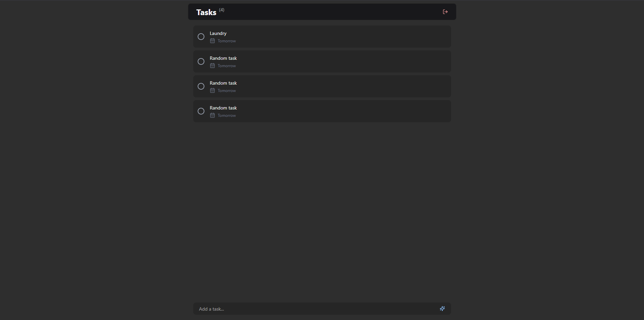Click the calendar icon under Laundry
Viewport: 644px width, 320px height.
pyautogui.click(x=212, y=41)
